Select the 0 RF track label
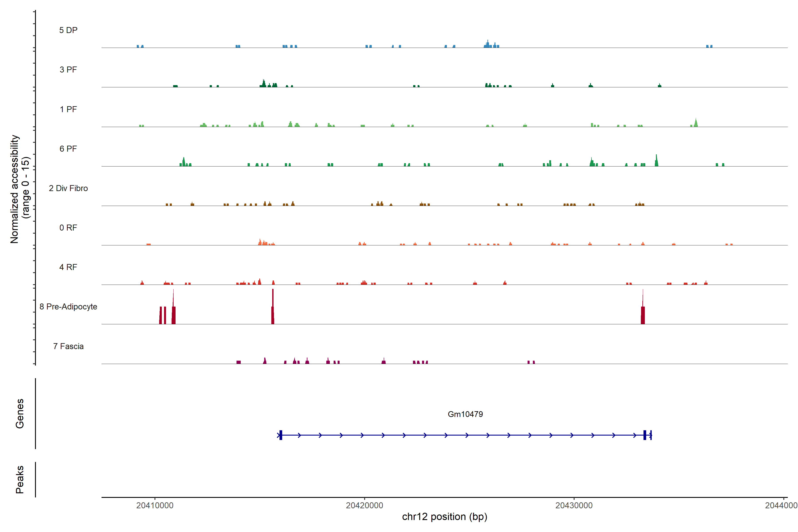This screenshot has height=532, width=798. click(x=68, y=228)
